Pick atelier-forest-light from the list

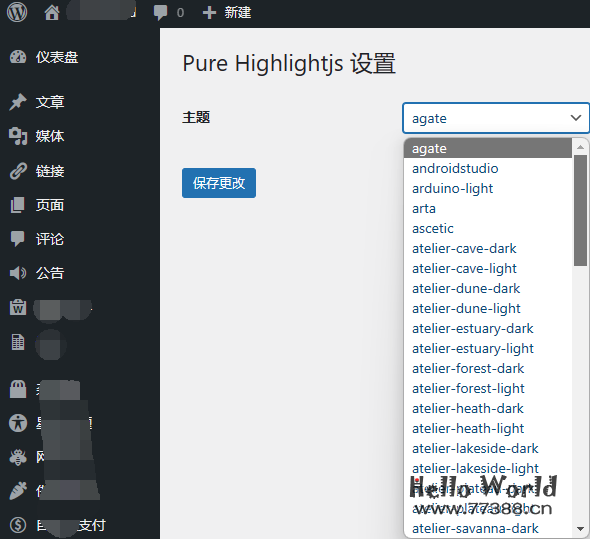(x=488, y=388)
